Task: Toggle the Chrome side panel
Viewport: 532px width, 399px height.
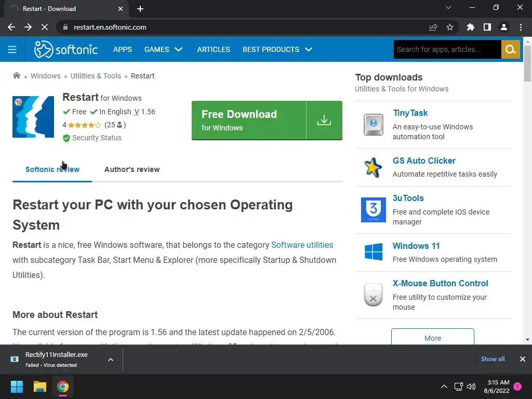Action: 487,27
